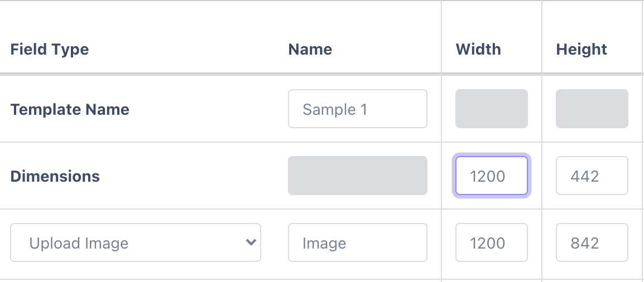This screenshot has height=282, width=644.
Task: Select the Upload Image row width field
Action: click(x=491, y=242)
